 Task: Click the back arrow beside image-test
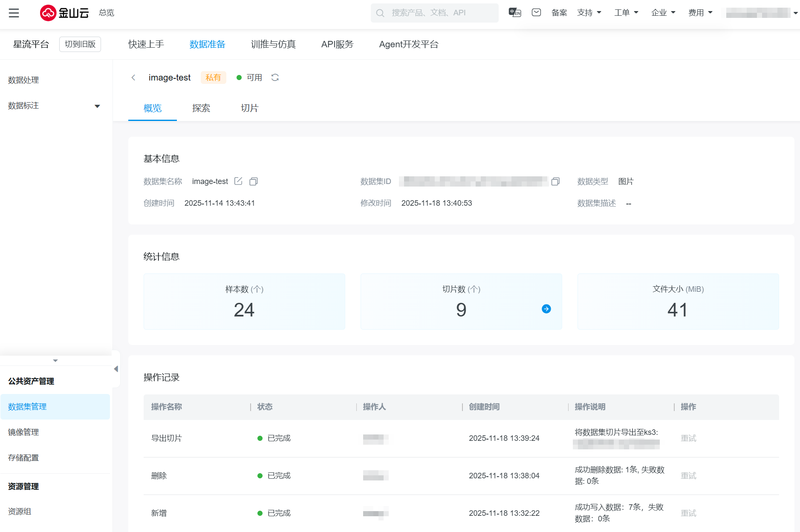(x=133, y=78)
